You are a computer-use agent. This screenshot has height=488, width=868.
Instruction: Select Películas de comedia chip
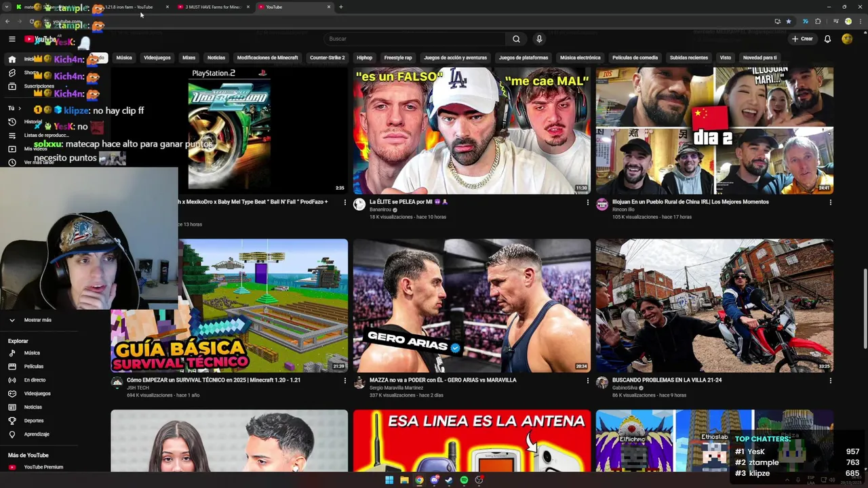click(x=635, y=58)
